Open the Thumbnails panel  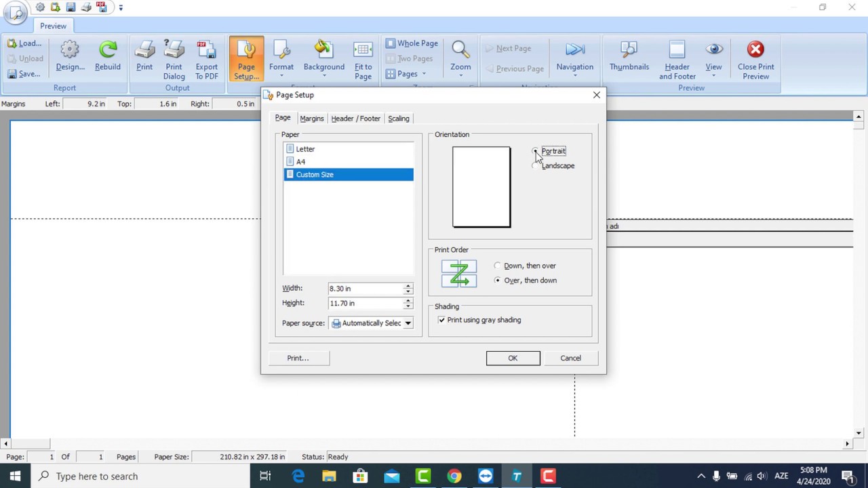pyautogui.click(x=629, y=56)
